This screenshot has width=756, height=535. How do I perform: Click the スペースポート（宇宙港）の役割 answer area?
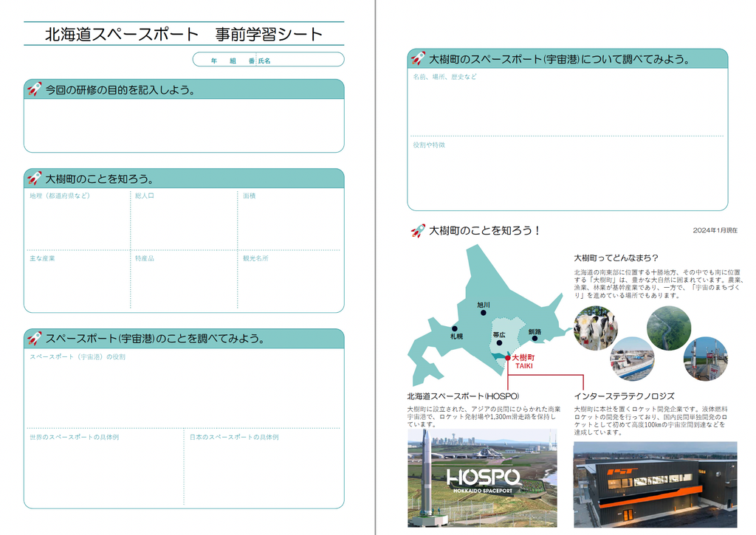tap(184, 388)
